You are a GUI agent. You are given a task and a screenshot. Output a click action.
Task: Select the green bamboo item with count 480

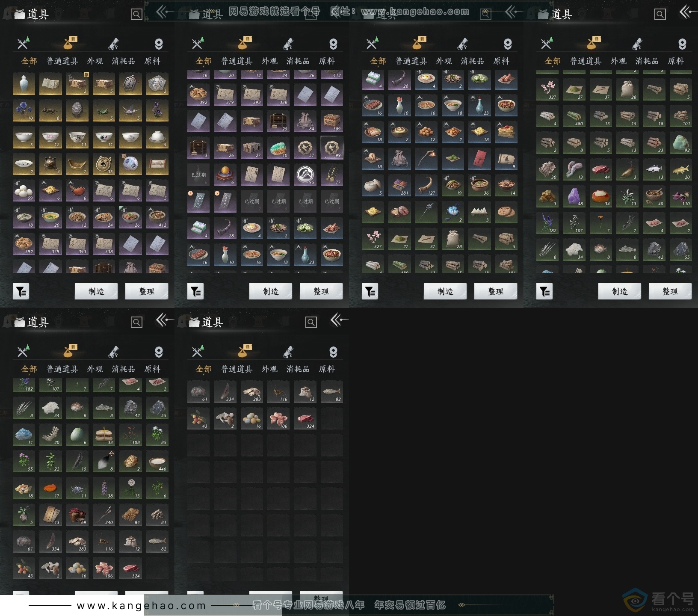574,116
